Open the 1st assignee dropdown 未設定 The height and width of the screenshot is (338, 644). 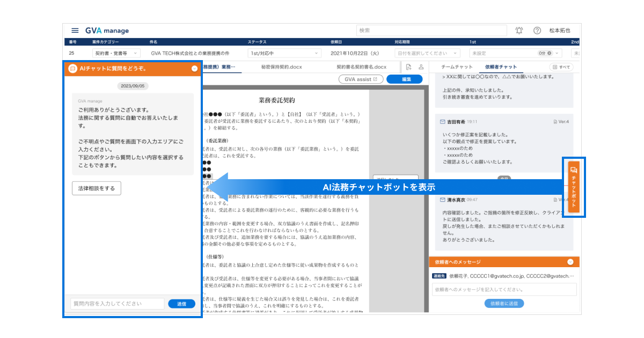[x=515, y=53]
